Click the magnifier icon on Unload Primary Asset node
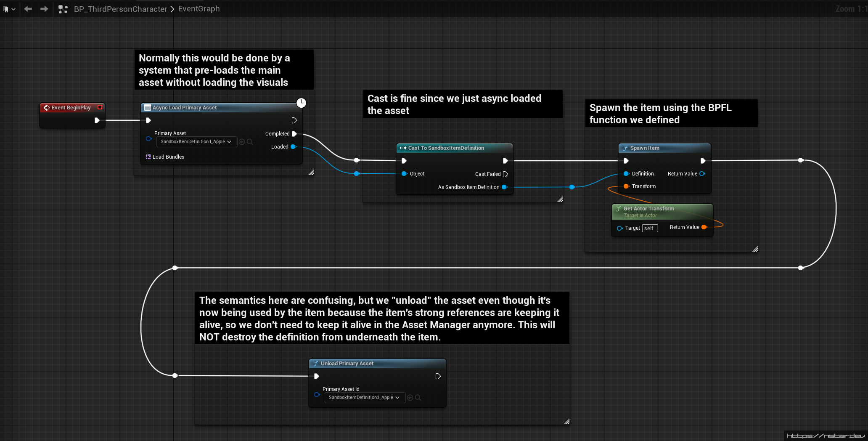The width and height of the screenshot is (868, 441). point(418,398)
